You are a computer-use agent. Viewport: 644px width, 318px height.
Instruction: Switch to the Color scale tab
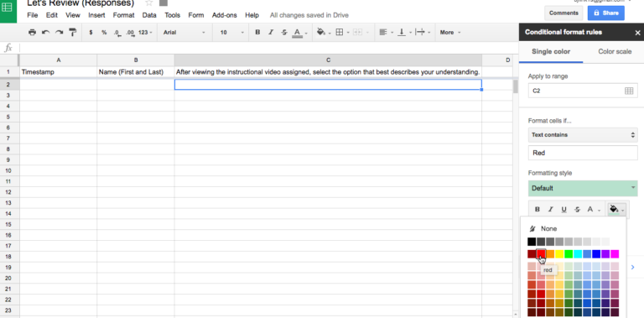(x=615, y=51)
